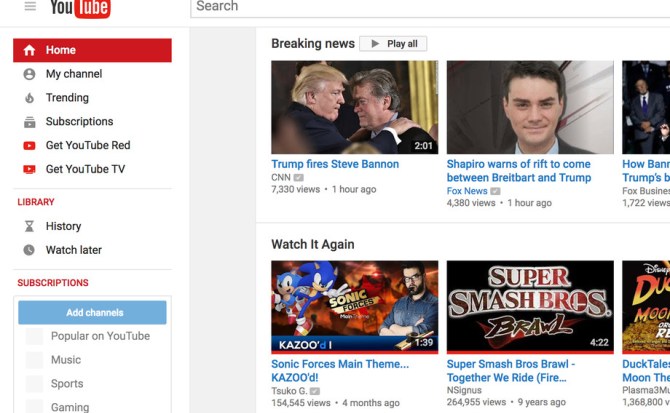
Task: Click Shapiro Fox News video thumbnail
Action: click(530, 107)
